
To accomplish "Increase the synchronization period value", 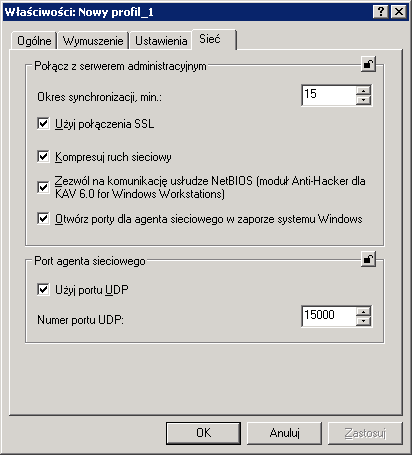I will pos(363,91).
